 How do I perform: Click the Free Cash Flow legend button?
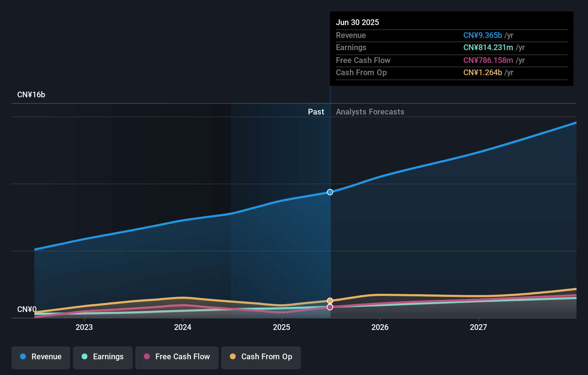click(x=177, y=357)
